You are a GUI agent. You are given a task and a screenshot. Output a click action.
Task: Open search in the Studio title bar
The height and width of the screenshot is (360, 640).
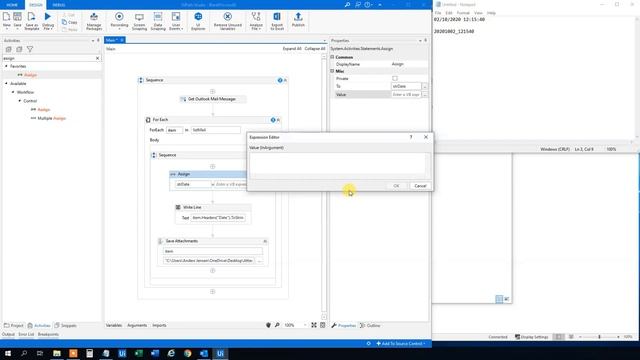347,4
